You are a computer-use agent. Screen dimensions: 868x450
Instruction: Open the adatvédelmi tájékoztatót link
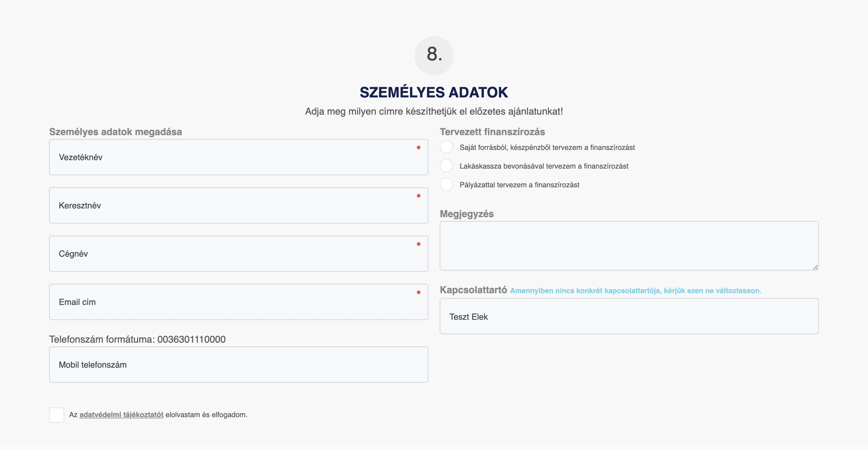click(121, 415)
